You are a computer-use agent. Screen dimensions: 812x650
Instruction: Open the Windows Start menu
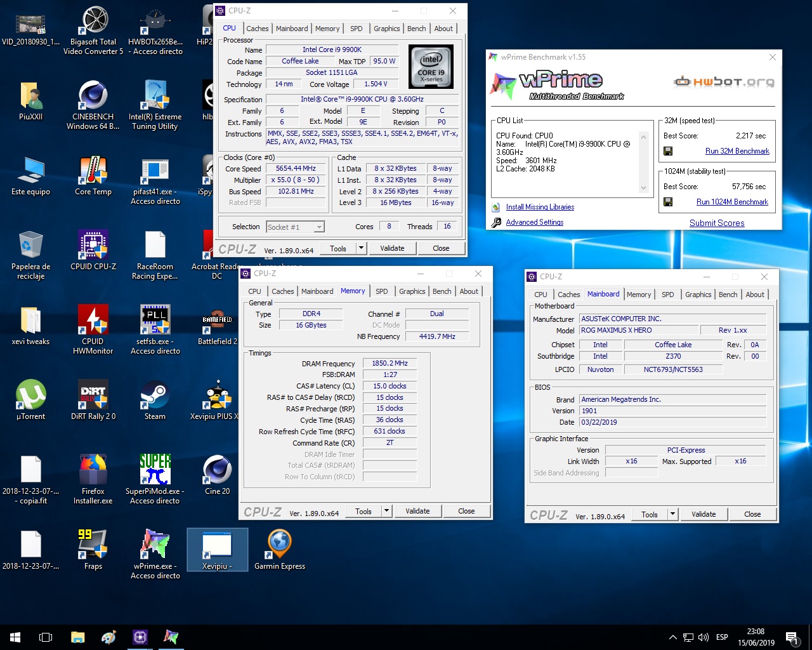pos(15,637)
